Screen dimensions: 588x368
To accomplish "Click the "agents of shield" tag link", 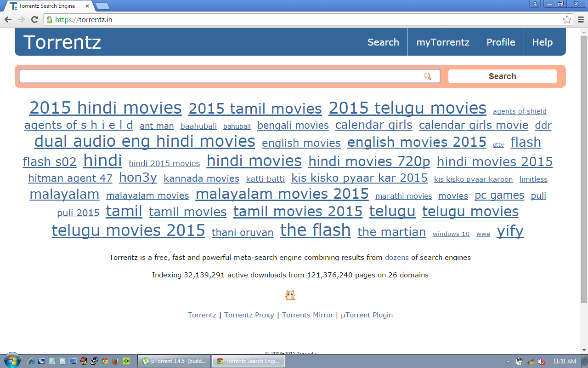I will pos(520,111).
